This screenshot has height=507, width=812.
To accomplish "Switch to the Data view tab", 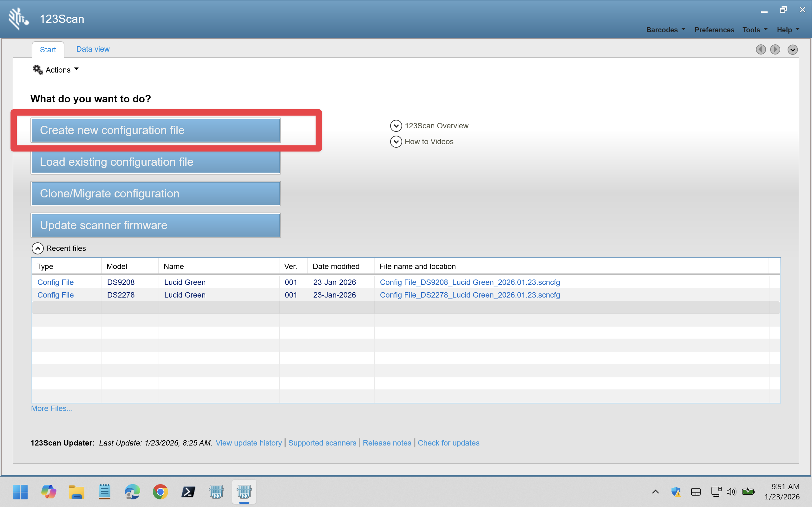I will (93, 49).
